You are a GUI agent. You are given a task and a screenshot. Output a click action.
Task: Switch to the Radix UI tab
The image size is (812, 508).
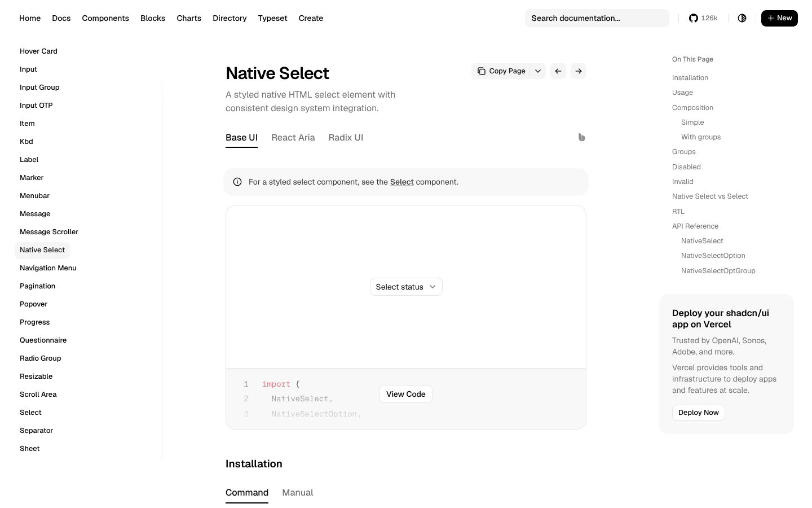(346, 138)
